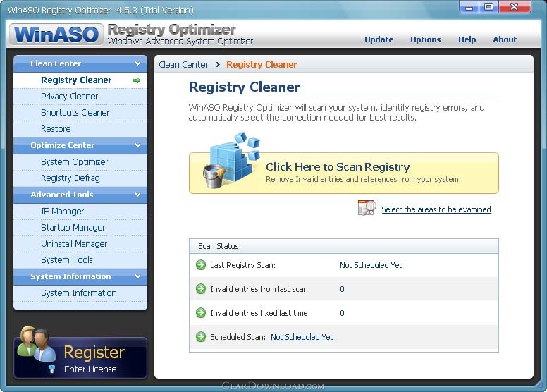
Task: Click the Invalid entries fixed last time value
Action: point(342,313)
